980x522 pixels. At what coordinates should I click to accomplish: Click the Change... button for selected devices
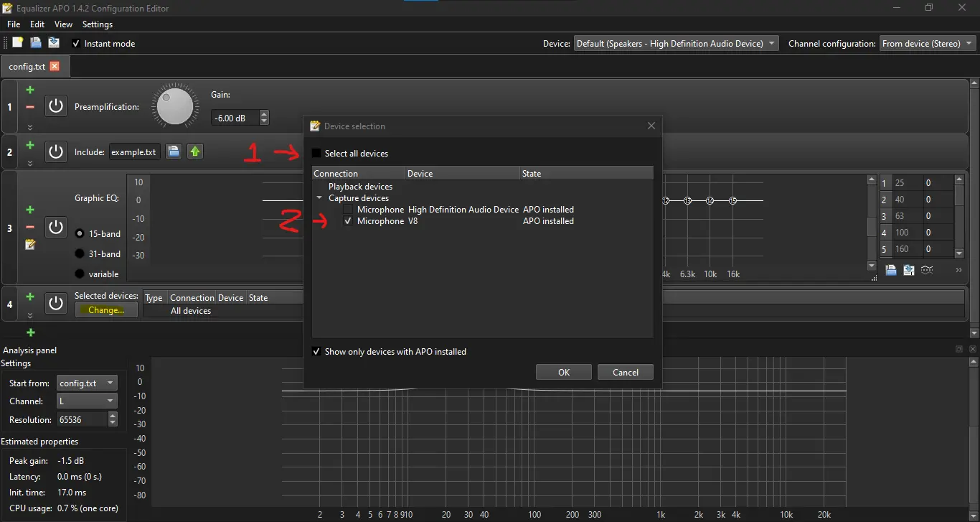106,310
